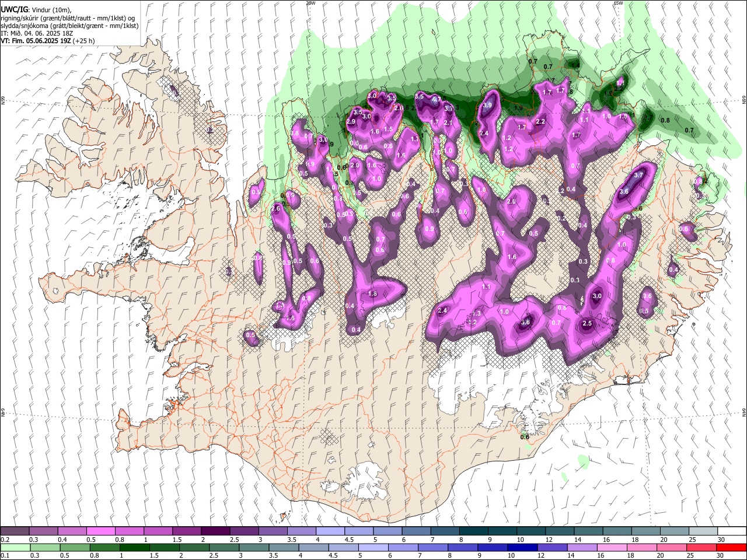The height and width of the screenshot is (560, 747).
Task: Click the bright red 30 swatch in the rain legend
Action: (x=731, y=548)
